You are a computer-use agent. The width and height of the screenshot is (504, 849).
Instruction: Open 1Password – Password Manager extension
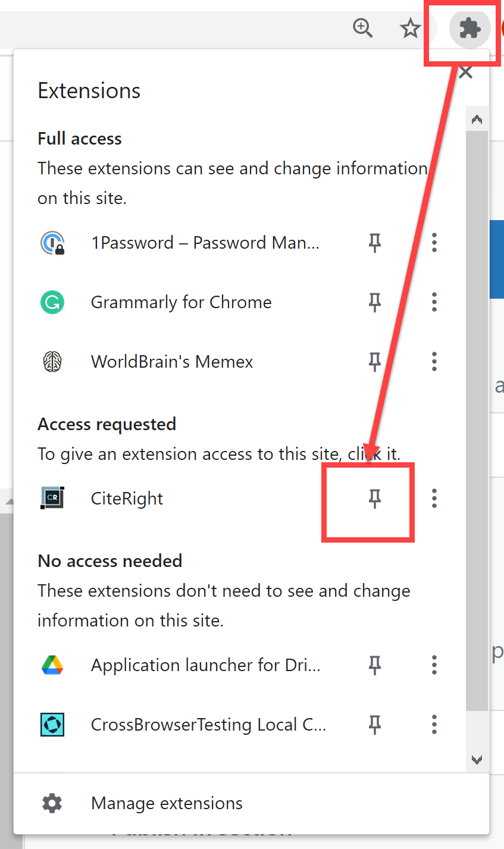(x=205, y=243)
